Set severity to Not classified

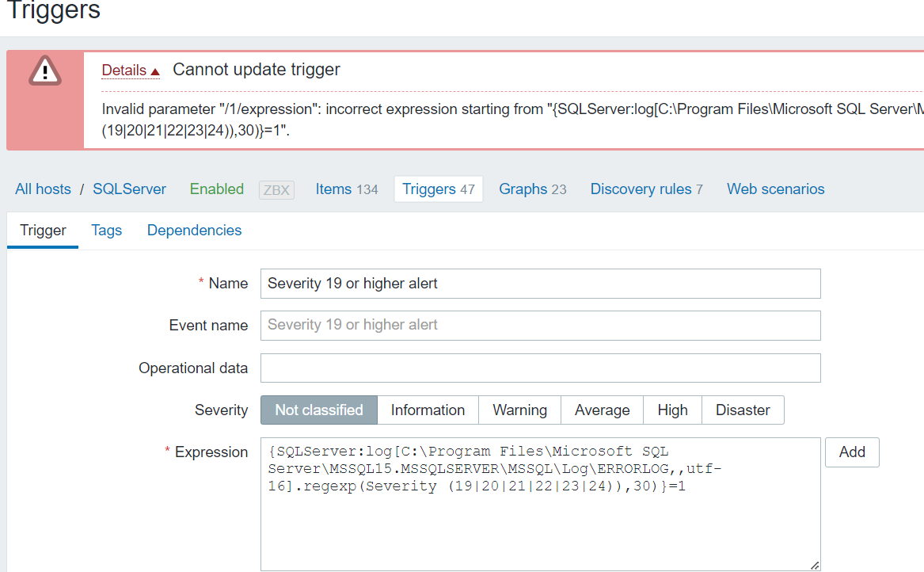point(318,410)
